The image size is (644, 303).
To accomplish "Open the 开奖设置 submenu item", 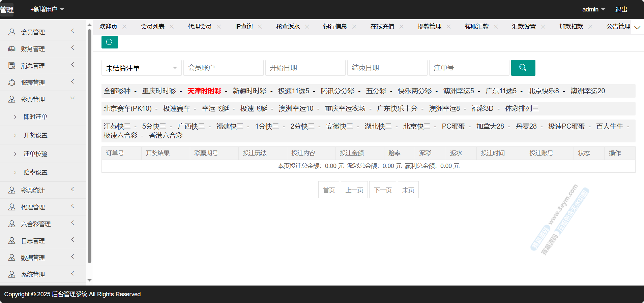I will [35, 135].
